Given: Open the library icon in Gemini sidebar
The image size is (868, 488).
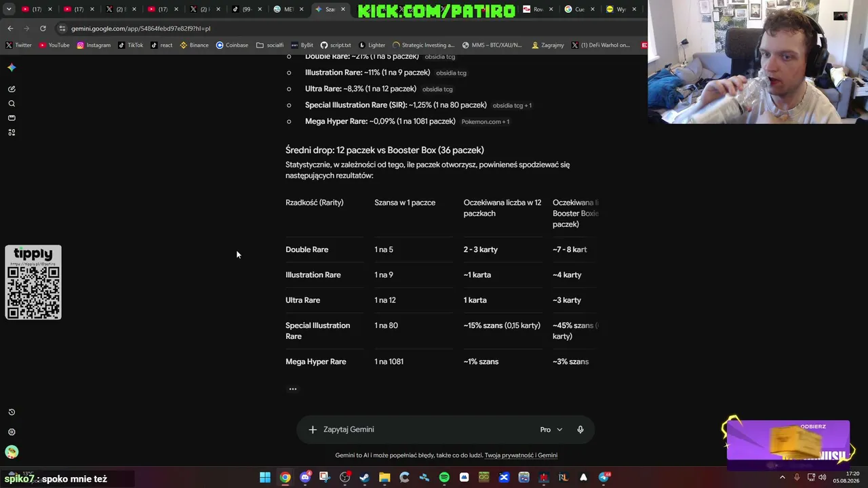Looking at the screenshot, I should (x=12, y=118).
